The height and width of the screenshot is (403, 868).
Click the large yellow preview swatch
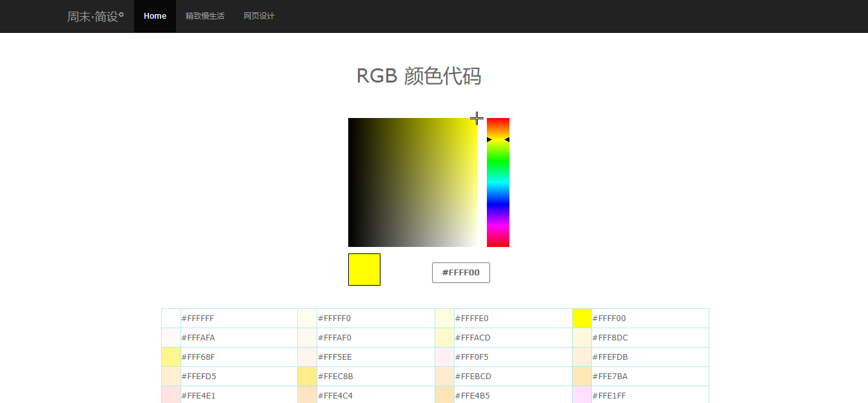point(364,270)
